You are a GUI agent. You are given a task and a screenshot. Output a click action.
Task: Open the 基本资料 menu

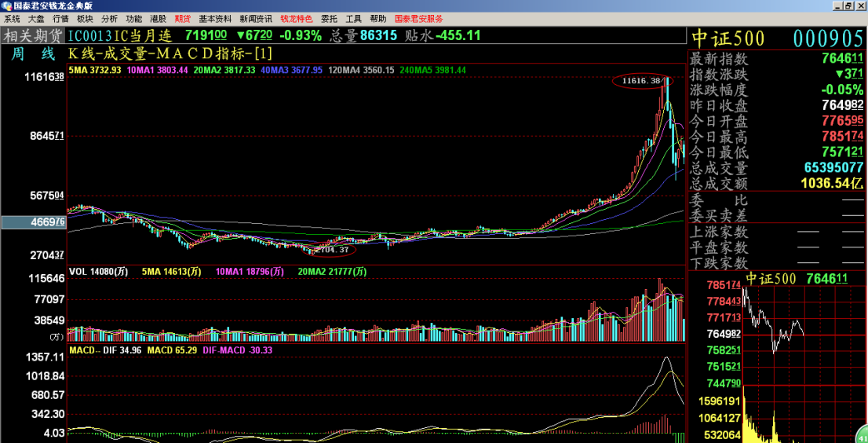[215, 19]
